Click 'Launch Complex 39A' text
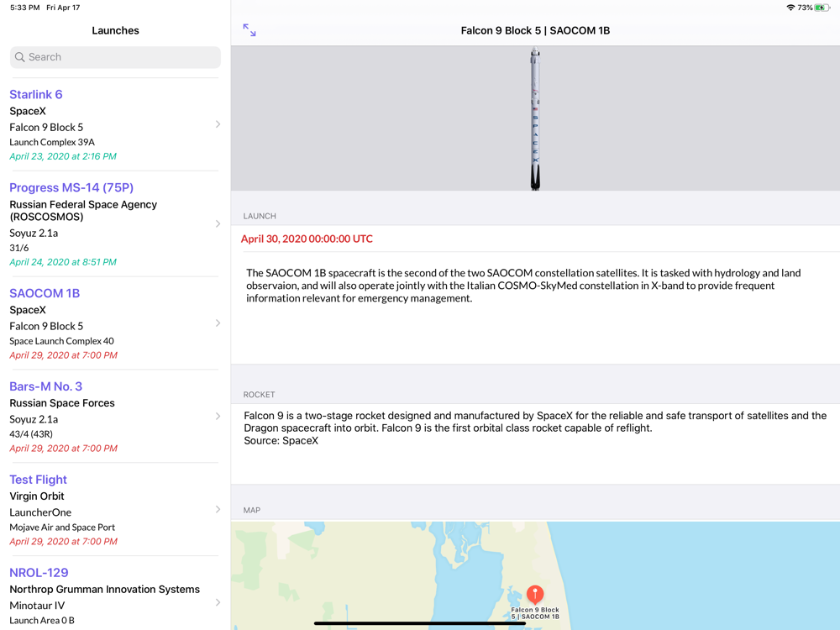The image size is (840, 630). [x=52, y=142]
